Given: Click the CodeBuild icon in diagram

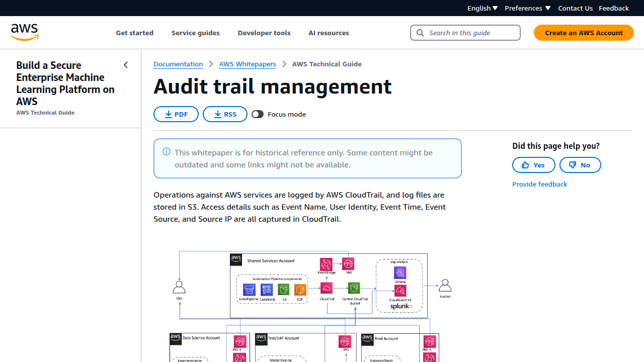Looking at the screenshot, I should click(x=267, y=290).
